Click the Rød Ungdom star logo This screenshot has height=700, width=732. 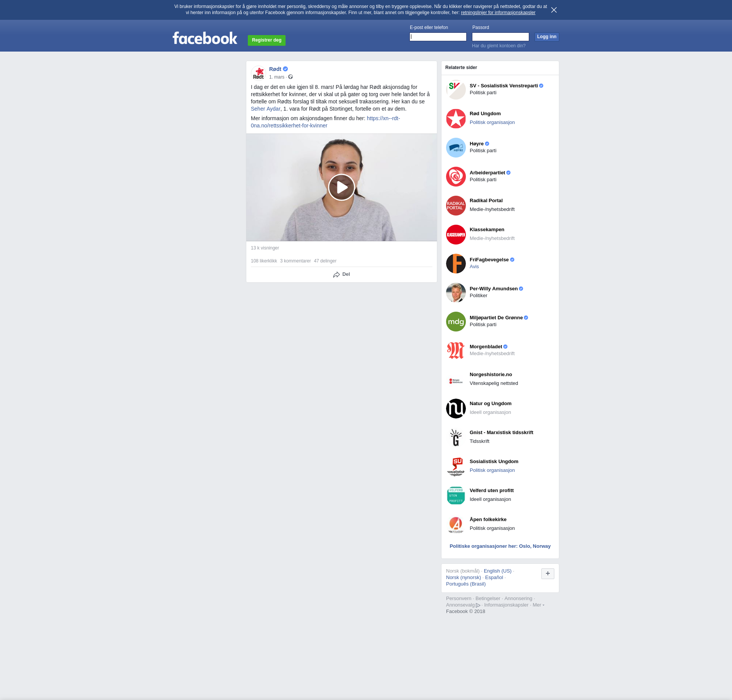456,119
